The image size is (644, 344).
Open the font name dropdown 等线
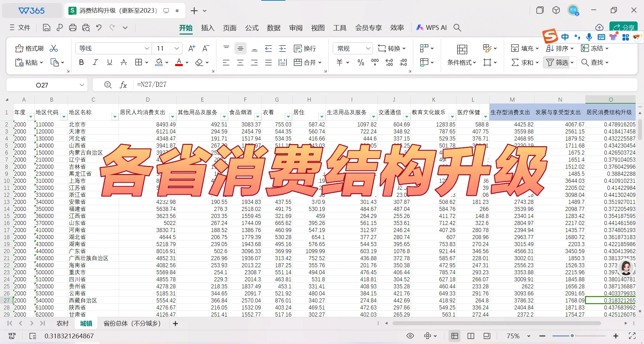click(x=147, y=49)
